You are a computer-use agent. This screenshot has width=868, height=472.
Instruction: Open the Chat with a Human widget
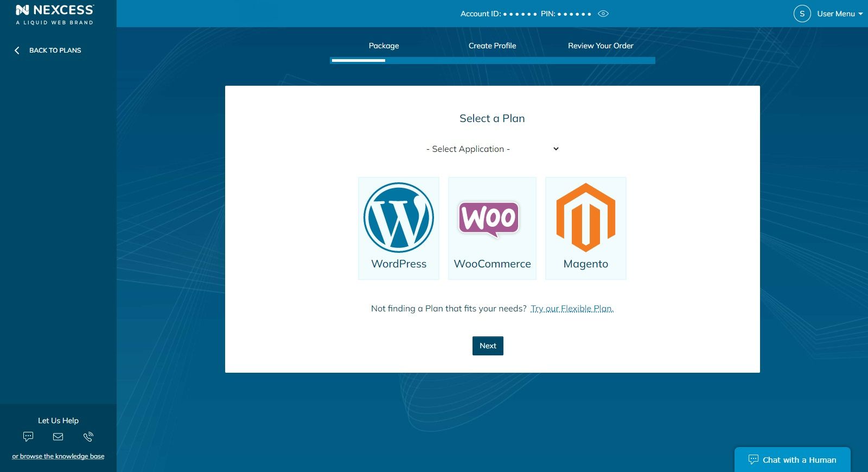(792, 460)
